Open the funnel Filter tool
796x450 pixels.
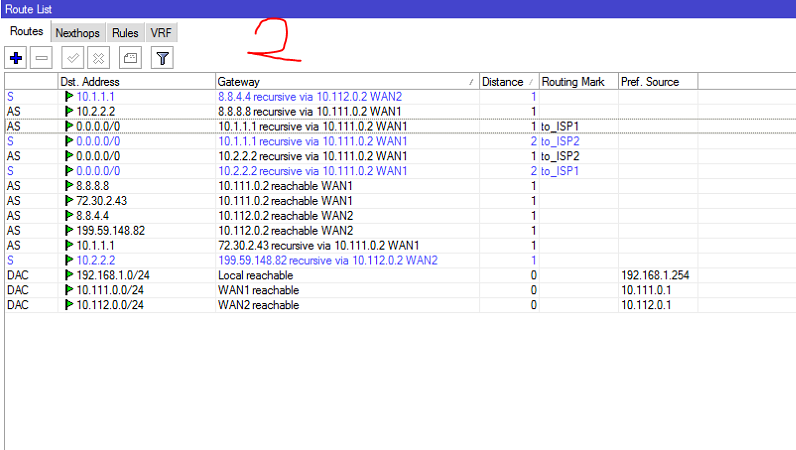click(x=162, y=58)
